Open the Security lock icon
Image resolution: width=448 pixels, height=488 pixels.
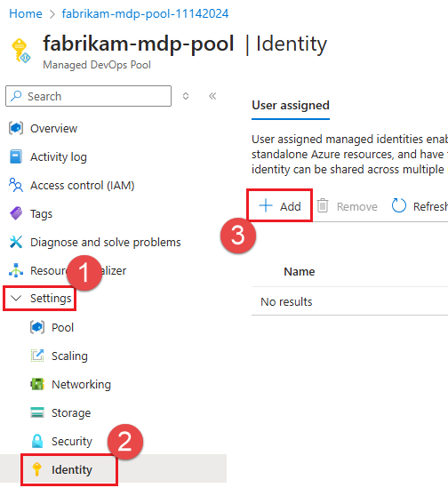click(37, 441)
